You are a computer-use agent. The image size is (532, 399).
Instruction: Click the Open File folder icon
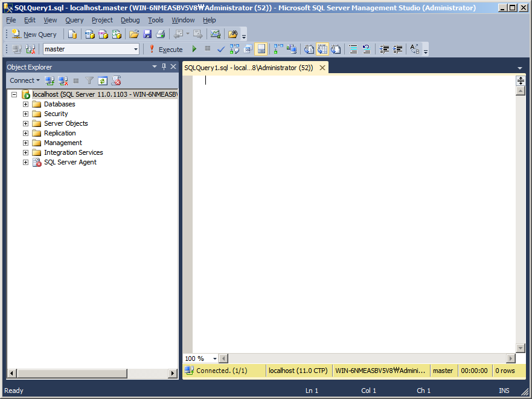134,34
